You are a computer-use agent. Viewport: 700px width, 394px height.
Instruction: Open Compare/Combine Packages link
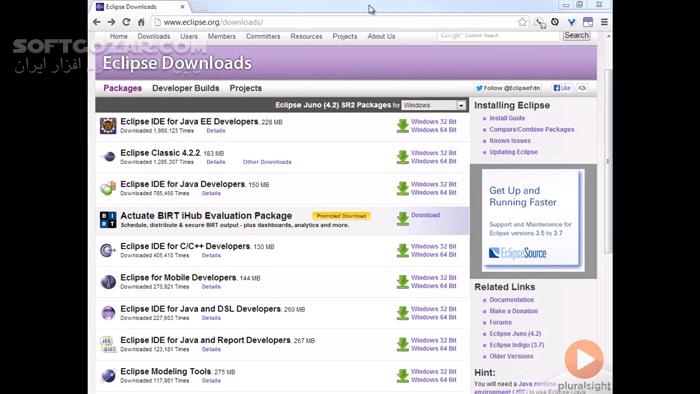pyautogui.click(x=532, y=129)
